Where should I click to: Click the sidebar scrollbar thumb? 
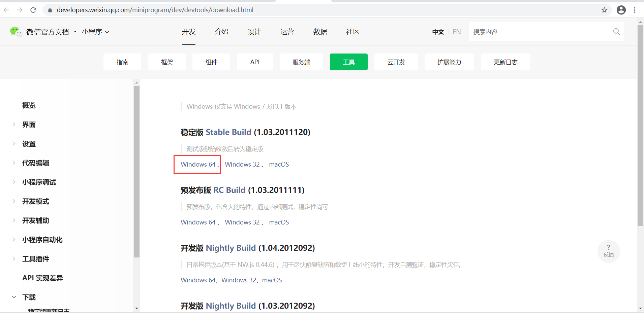click(x=136, y=172)
